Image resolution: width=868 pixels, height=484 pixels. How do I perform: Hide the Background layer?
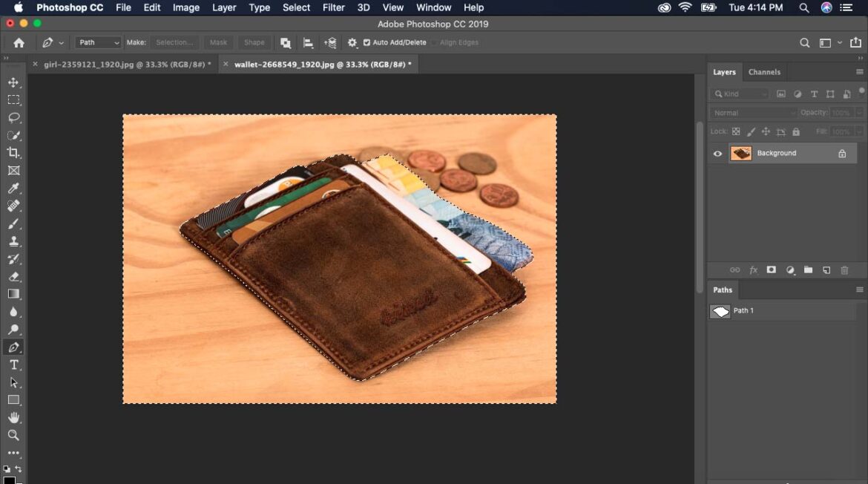[x=717, y=153]
